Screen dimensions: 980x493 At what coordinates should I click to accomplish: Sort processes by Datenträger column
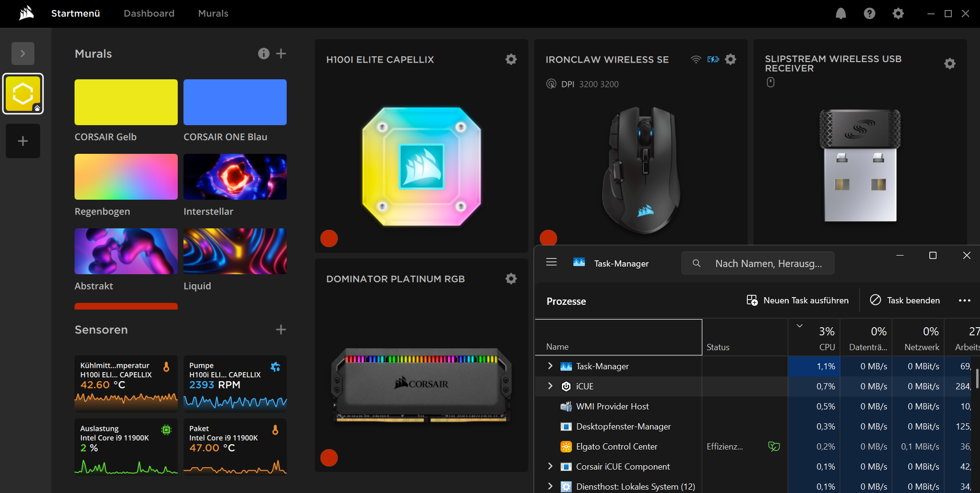[866, 337]
